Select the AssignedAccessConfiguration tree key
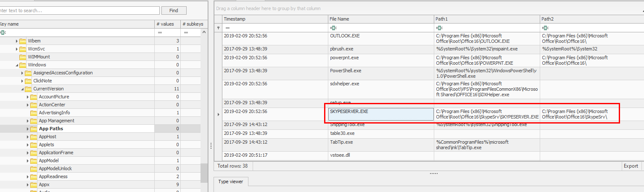This screenshot has height=192, width=644. (x=63, y=73)
